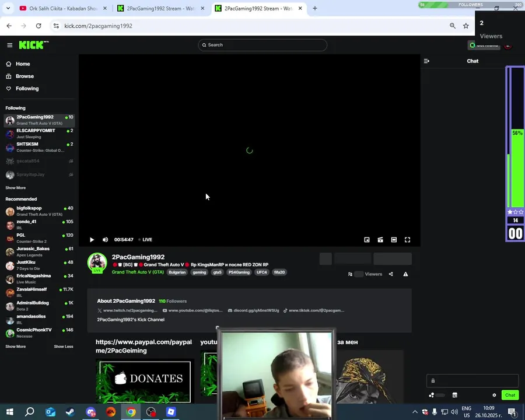The image size is (525, 420).
Task: Open bigfolkspop recommended channel
Action: pos(39,211)
